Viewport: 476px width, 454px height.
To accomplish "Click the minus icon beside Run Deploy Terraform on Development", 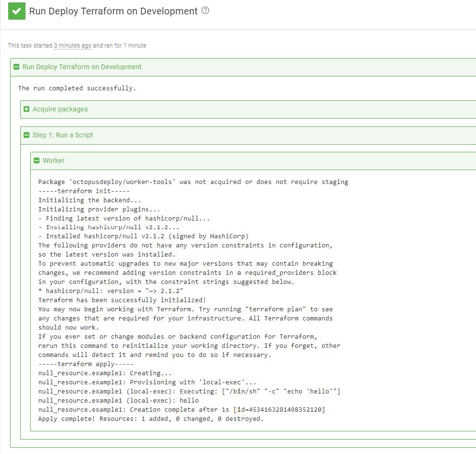I will click(16, 67).
